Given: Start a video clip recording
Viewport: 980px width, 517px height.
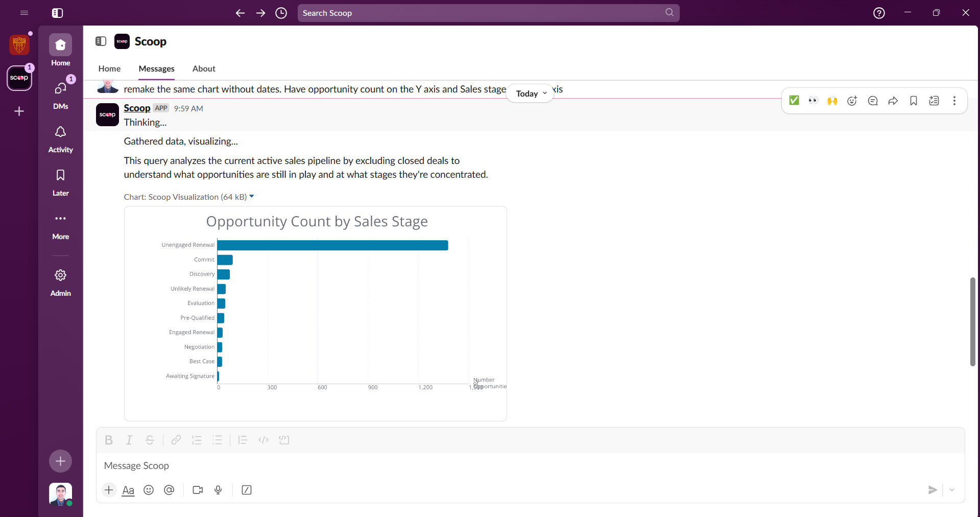Looking at the screenshot, I should (x=198, y=490).
